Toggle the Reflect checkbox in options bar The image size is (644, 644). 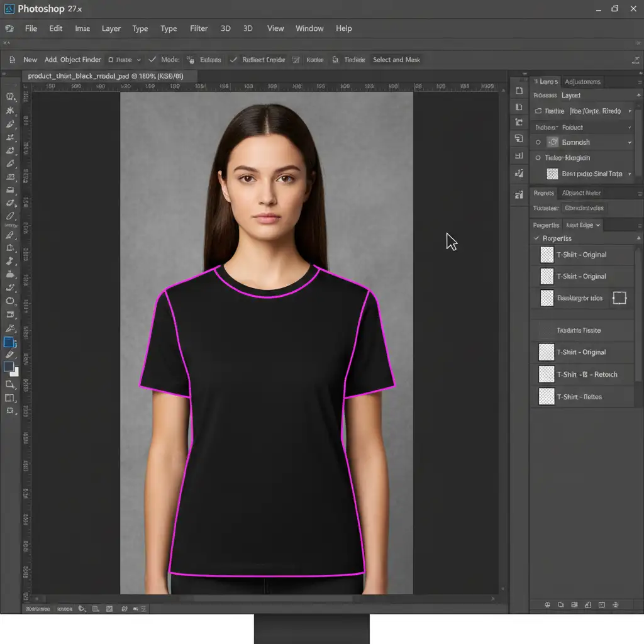click(x=234, y=60)
